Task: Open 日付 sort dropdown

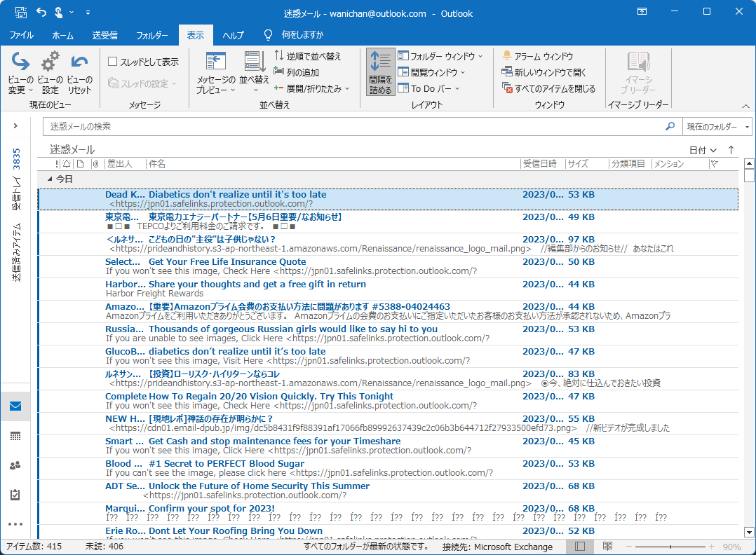Action: (703, 150)
